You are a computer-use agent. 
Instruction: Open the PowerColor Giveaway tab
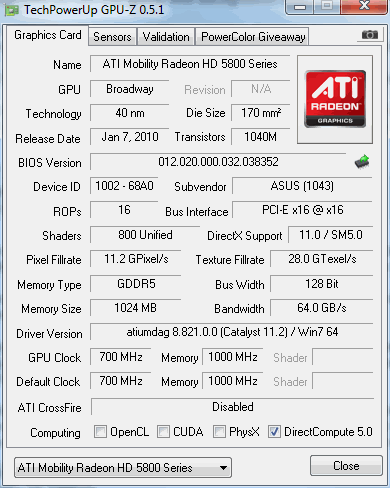click(x=253, y=37)
